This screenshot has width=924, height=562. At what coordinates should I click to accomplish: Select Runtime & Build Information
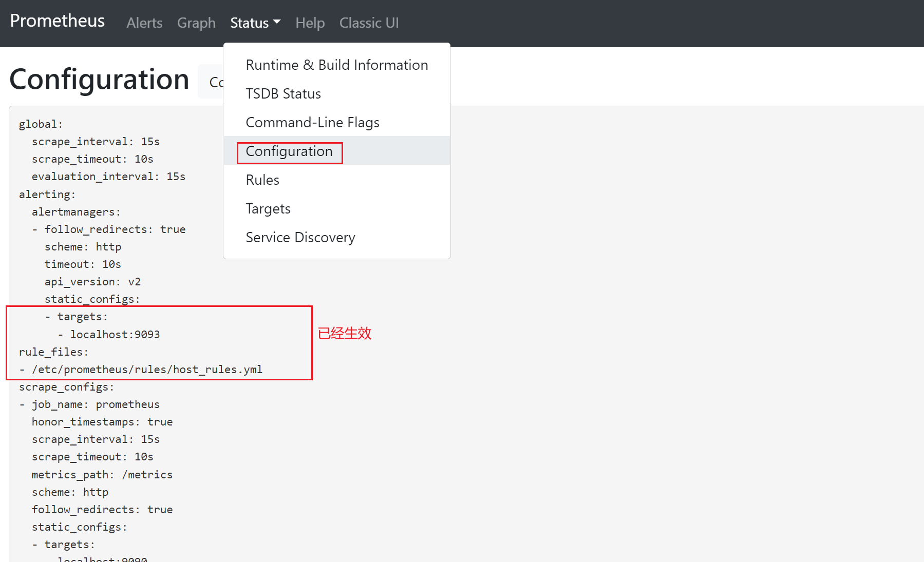pos(337,65)
